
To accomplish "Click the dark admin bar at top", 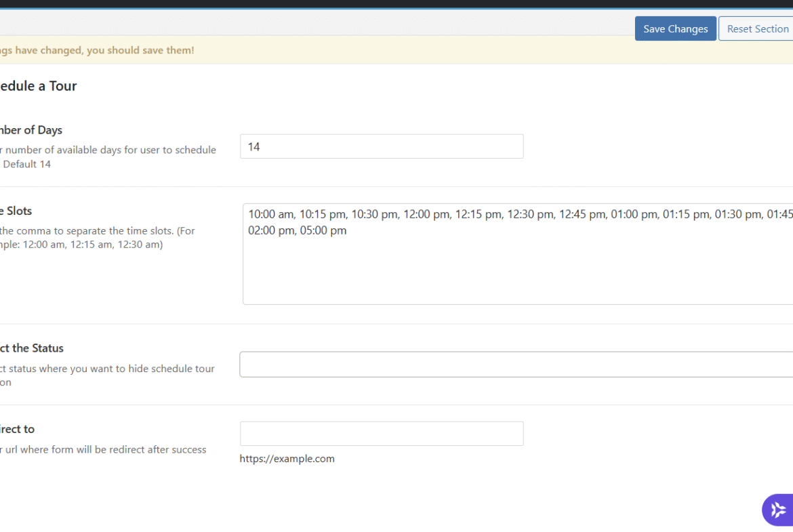I will (x=396, y=3).
